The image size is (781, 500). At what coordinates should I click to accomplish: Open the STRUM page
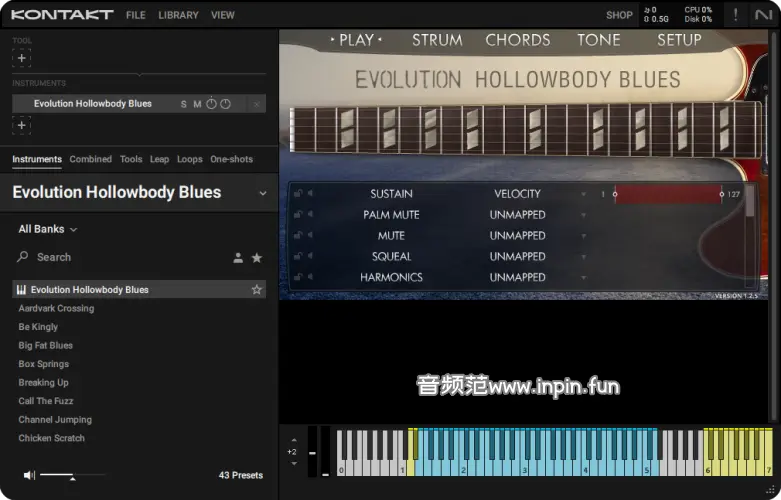click(437, 40)
